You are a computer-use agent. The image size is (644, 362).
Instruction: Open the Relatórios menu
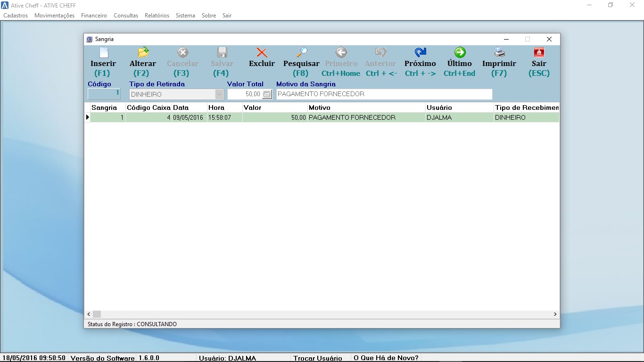157,16
